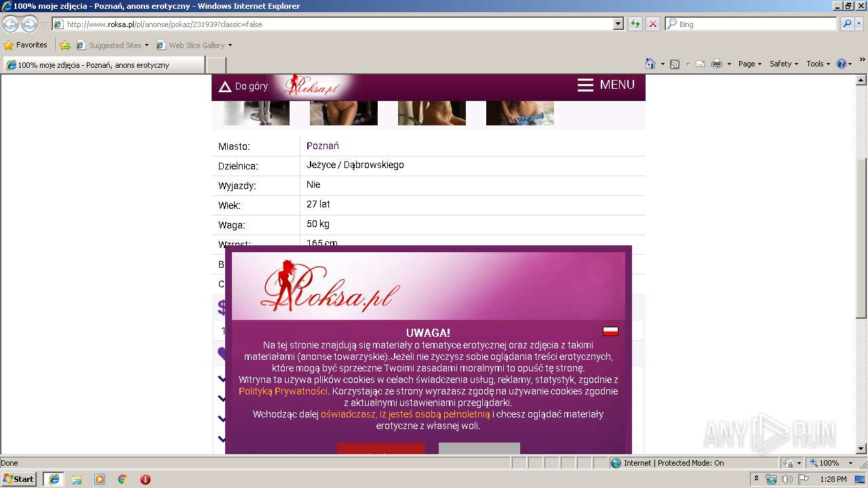Click the vertical scrollbar thumb
The image size is (868, 488).
[x=861, y=239]
